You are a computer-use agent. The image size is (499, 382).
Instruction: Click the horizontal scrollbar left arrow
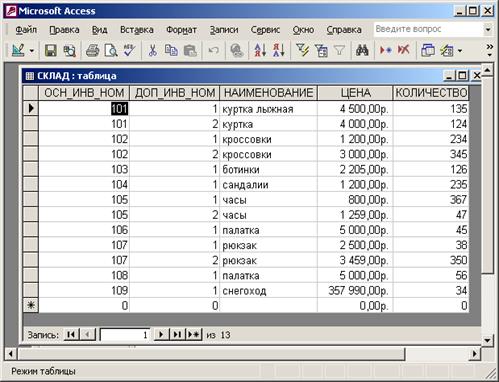11,354
